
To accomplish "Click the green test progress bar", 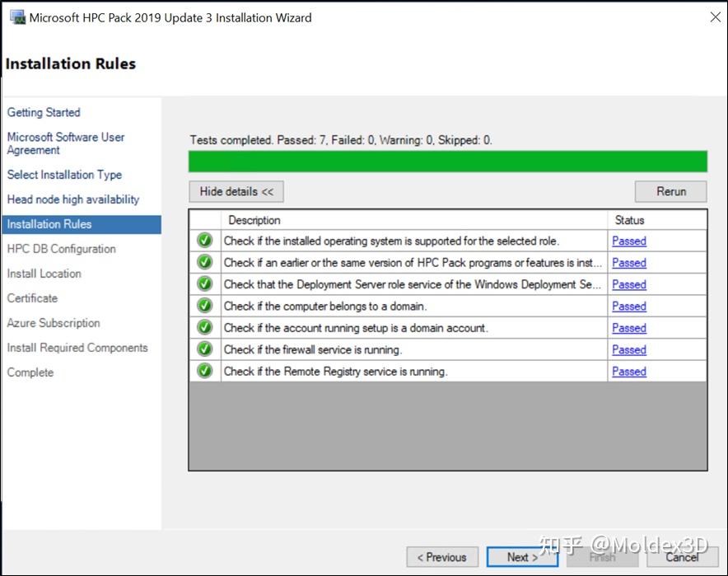I will [447, 161].
